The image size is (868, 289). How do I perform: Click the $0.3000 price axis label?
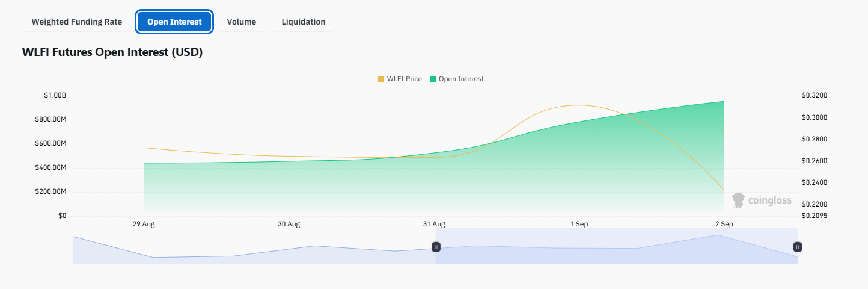click(x=815, y=117)
